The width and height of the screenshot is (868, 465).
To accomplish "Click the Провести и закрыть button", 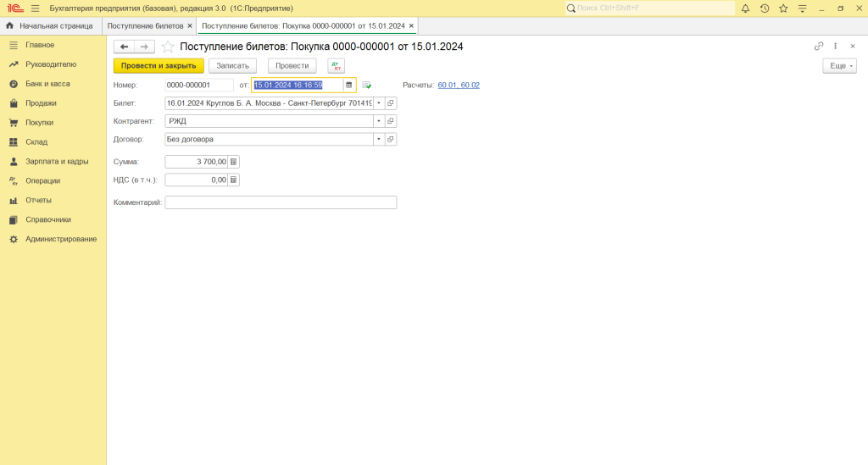I will pos(159,65).
